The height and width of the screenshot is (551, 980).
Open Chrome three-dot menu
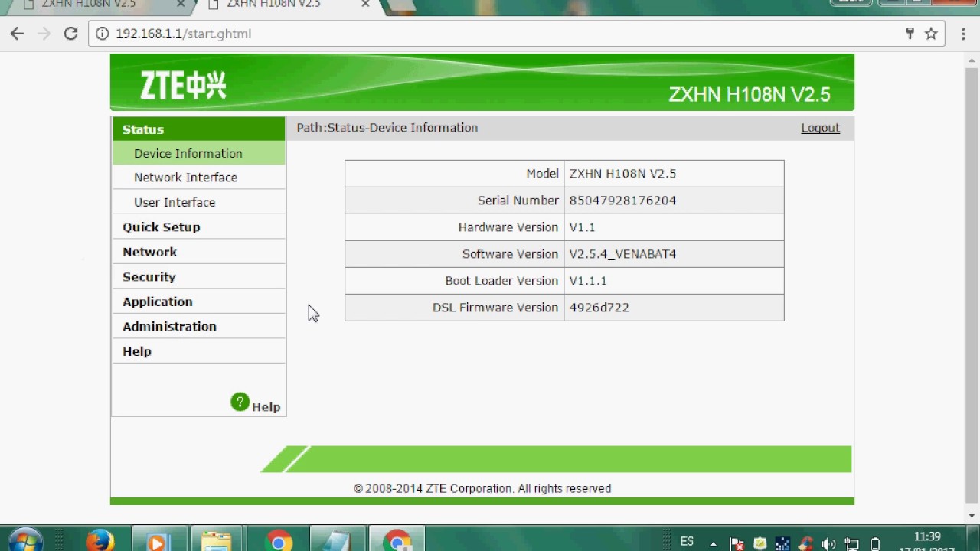(x=962, y=34)
